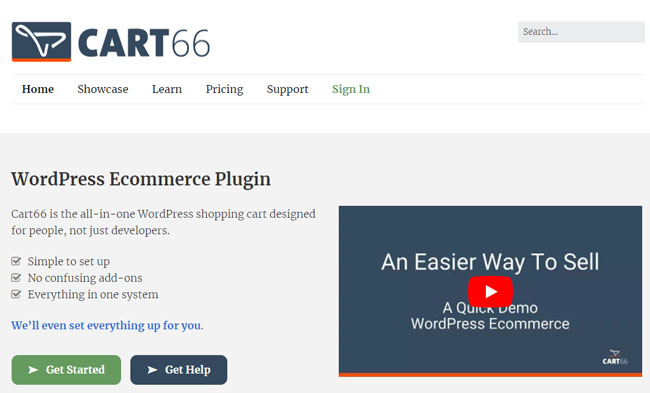Click the checkmark icon beside No confusing add-ons
650x393 pixels.
click(16, 278)
